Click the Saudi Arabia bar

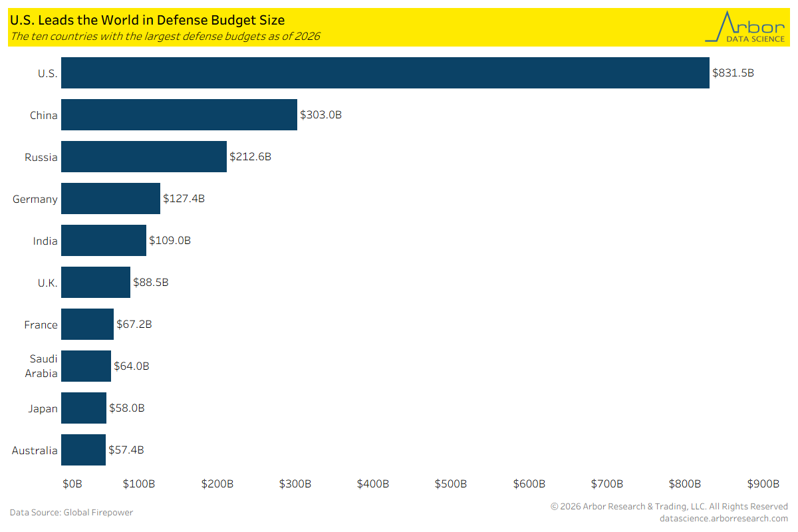point(86,366)
